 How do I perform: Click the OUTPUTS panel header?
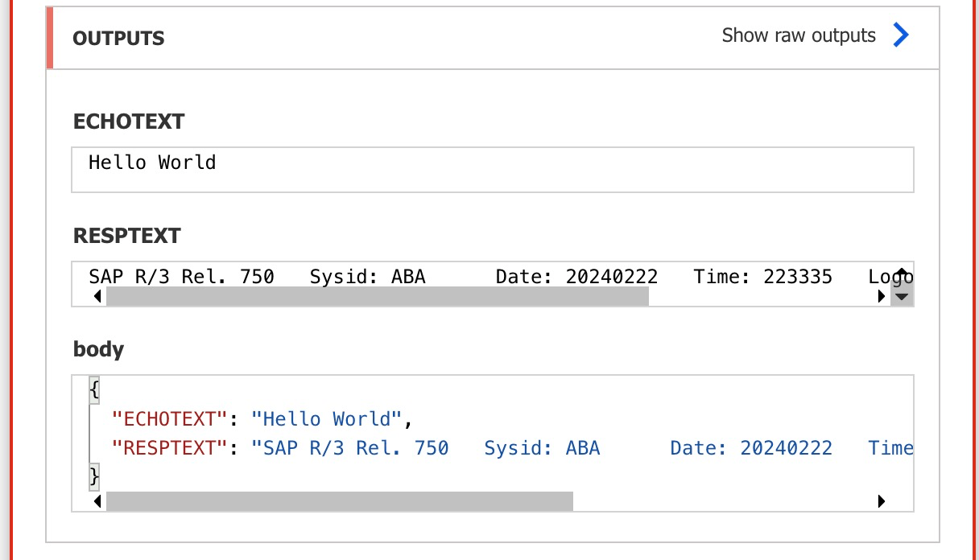click(x=118, y=38)
